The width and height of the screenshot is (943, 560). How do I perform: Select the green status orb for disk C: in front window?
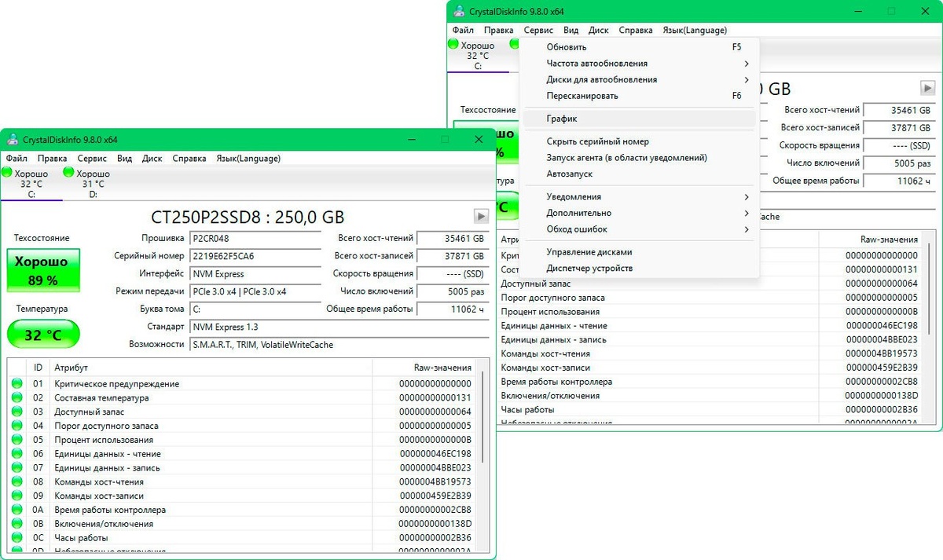click(8, 172)
